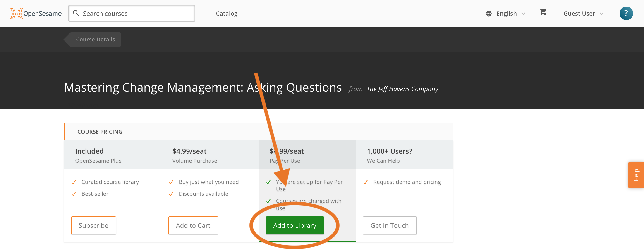The height and width of the screenshot is (251, 644).
Task: Open the orange Help side tab
Action: coord(636,175)
